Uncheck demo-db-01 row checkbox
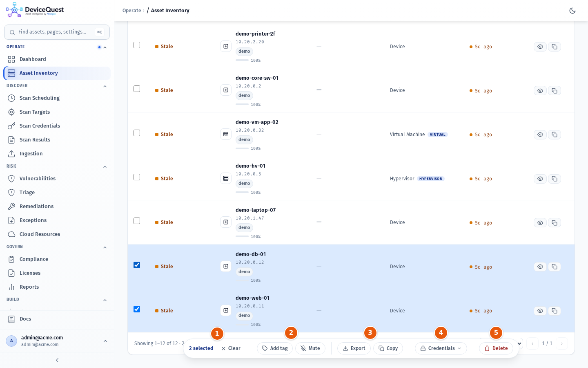The image size is (588, 368). (x=137, y=265)
